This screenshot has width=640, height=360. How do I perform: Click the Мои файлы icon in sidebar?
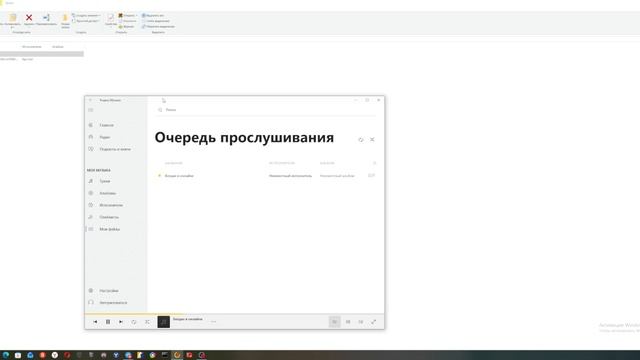tap(91, 229)
